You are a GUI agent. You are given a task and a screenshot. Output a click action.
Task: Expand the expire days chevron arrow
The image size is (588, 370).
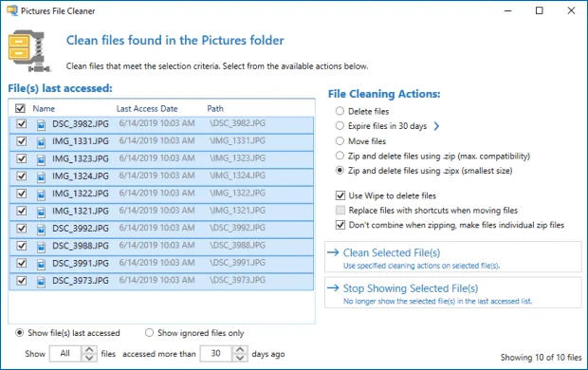coord(436,126)
